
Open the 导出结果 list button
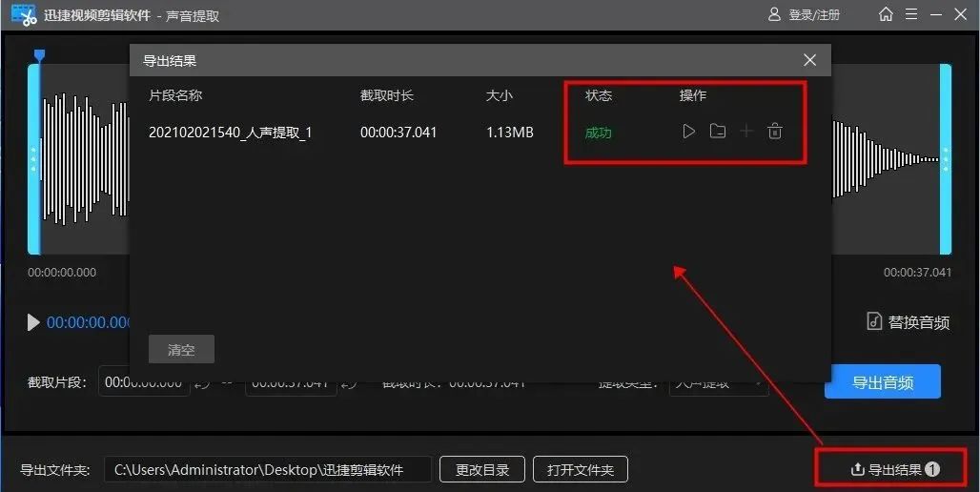[895, 469]
